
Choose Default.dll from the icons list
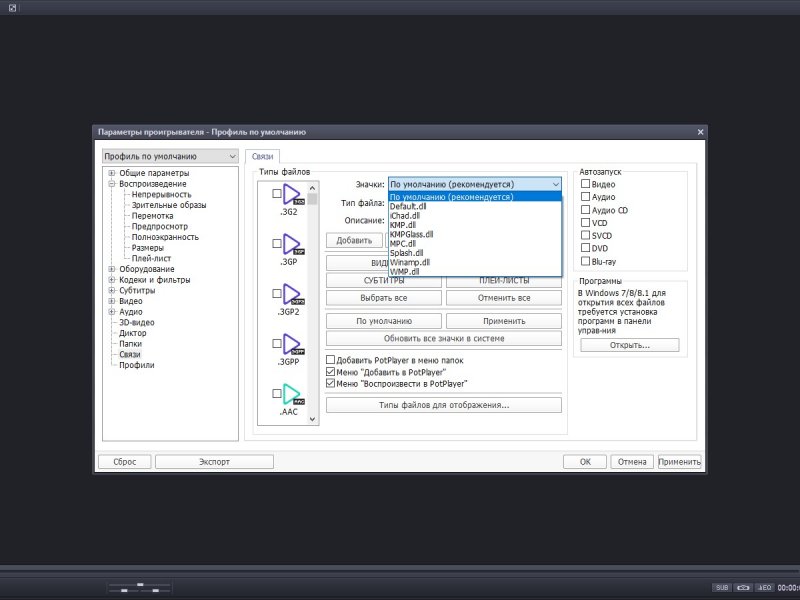pyautogui.click(x=475, y=206)
